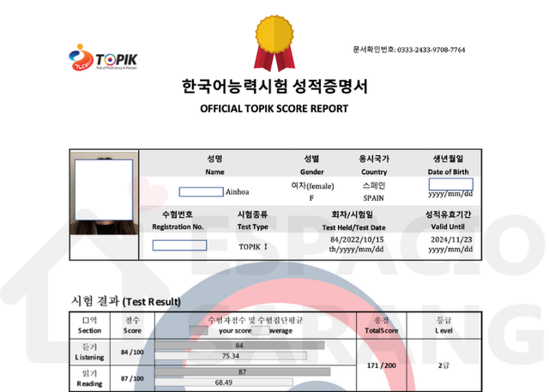549x392 pixels.
Task: Click the Listening section row label
Action: tap(89, 352)
